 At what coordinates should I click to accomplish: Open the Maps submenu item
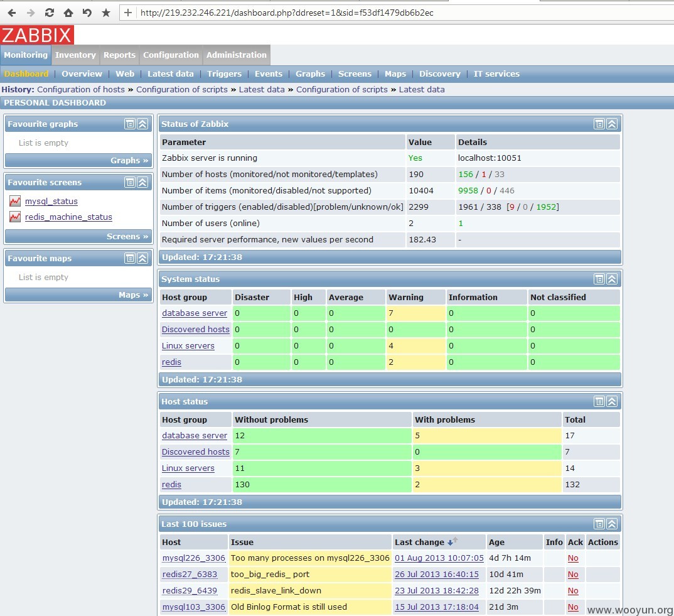[395, 73]
